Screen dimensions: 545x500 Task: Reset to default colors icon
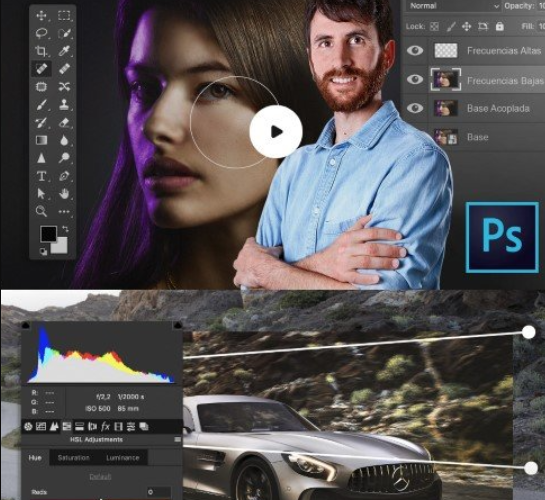(x=43, y=252)
